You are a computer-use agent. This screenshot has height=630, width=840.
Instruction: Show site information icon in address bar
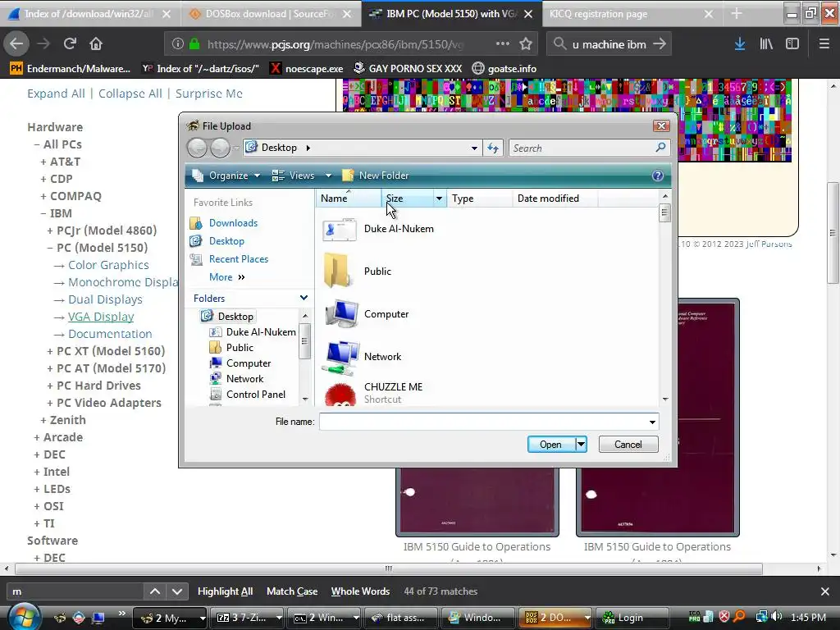pyautogui.click(x=177, y=44)
